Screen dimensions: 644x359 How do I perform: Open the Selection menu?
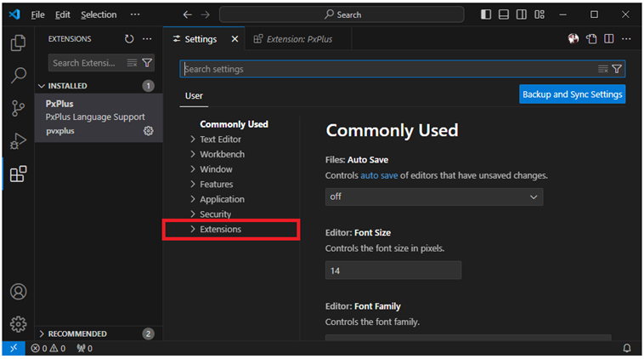[x=99, y=15]
